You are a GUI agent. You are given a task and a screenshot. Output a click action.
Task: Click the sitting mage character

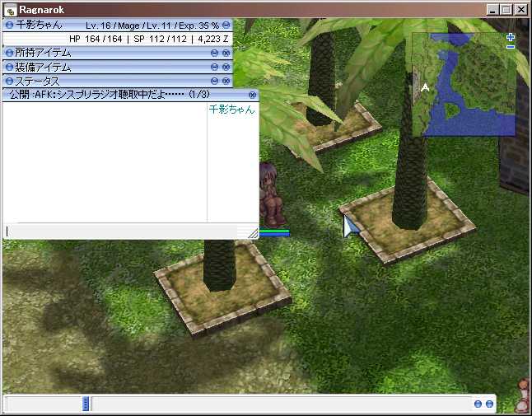point(272,194)
